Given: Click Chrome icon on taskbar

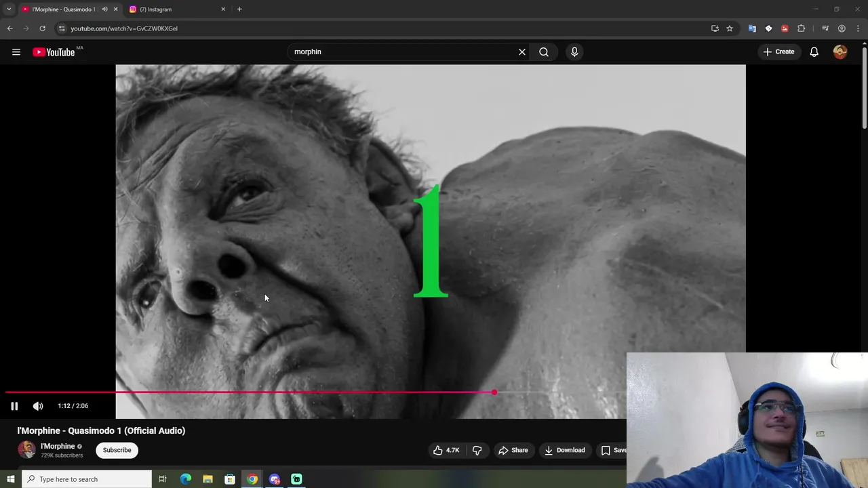Looking at the screenshot, I should (x=252, y=479).
